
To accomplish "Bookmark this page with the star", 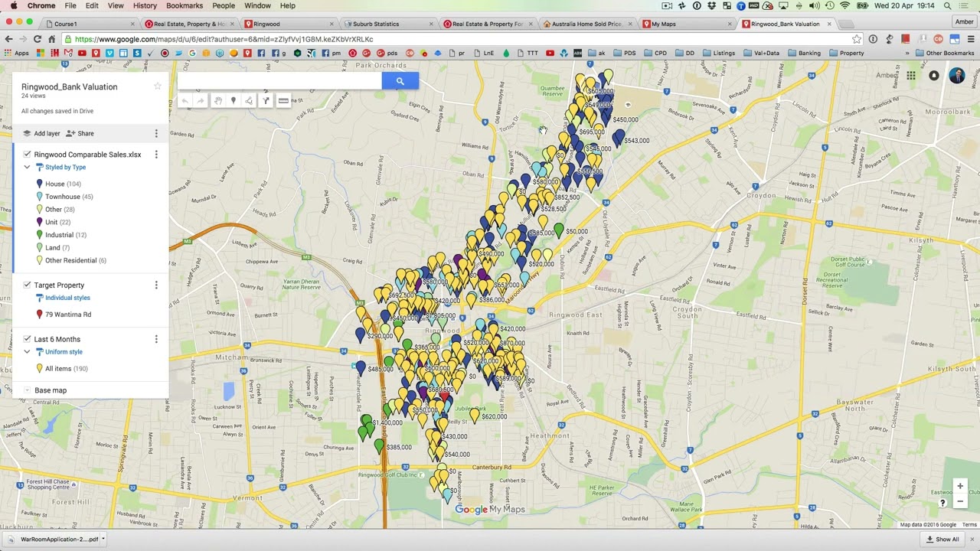I will (856, 39).
